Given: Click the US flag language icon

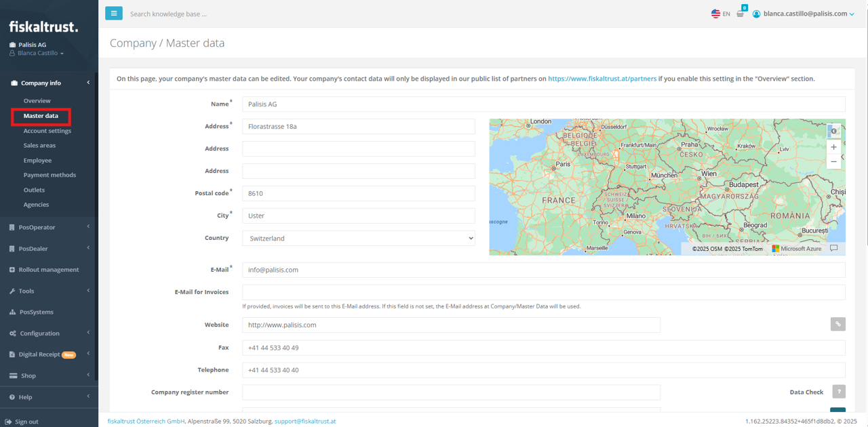Looking at the screenshot, I should click(x=715, y=14).
